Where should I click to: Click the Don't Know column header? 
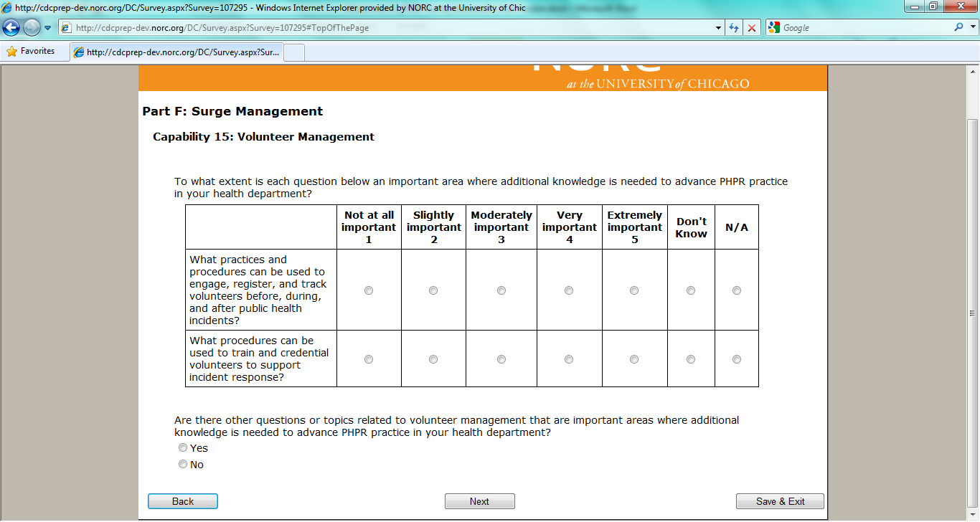(x=691, y=227)
